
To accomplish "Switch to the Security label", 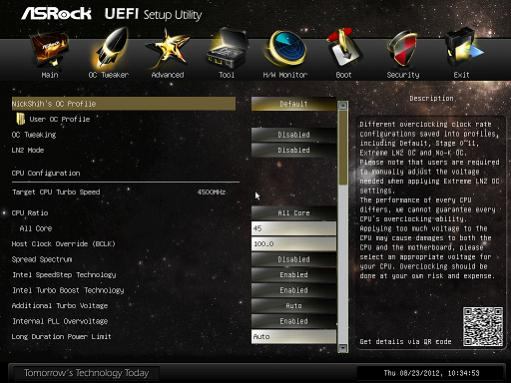I will (x=403, y=75).
